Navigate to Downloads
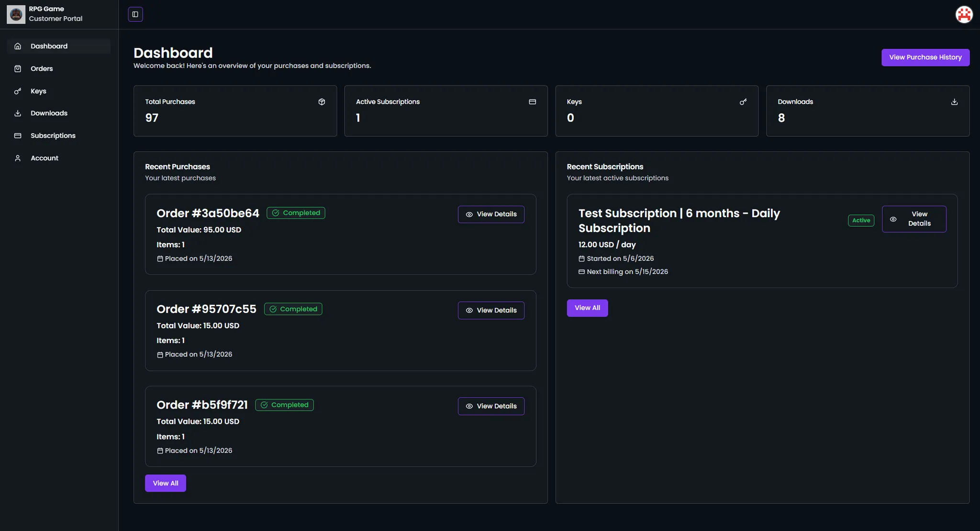 point(58,113)
